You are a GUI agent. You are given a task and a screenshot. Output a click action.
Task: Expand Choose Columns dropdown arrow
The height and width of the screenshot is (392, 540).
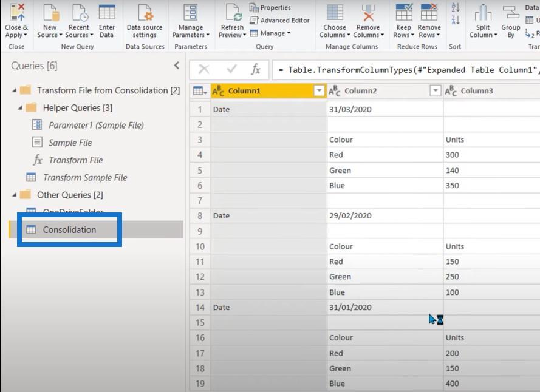348,35
